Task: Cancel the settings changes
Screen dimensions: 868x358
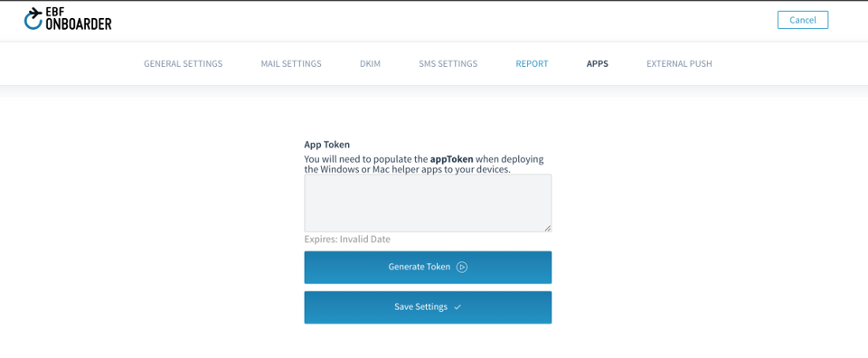Action: pos(803,20)
